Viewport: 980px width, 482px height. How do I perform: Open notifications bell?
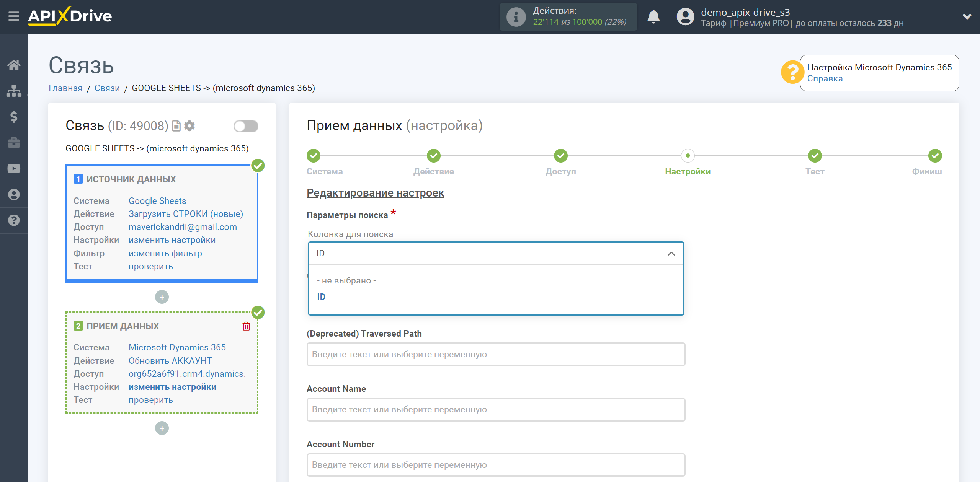tap(653, 17)
